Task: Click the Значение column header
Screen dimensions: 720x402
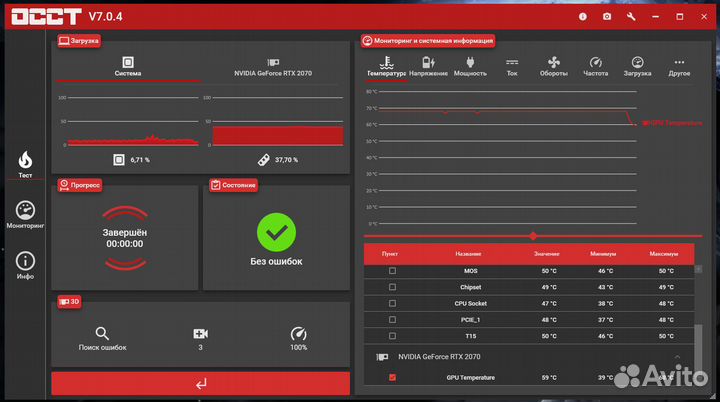Action: [546, 254]
